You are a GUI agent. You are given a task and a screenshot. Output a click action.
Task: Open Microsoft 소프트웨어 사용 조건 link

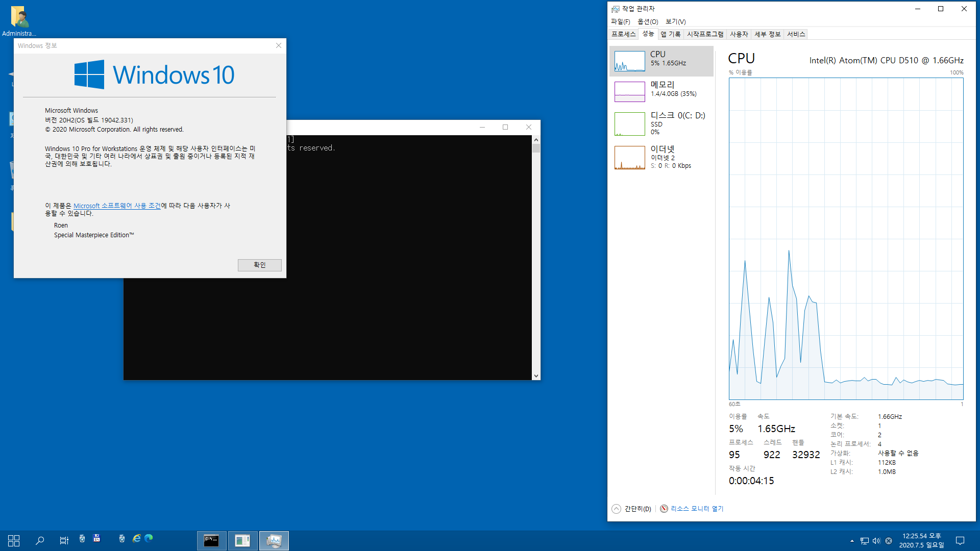(117, 206)
